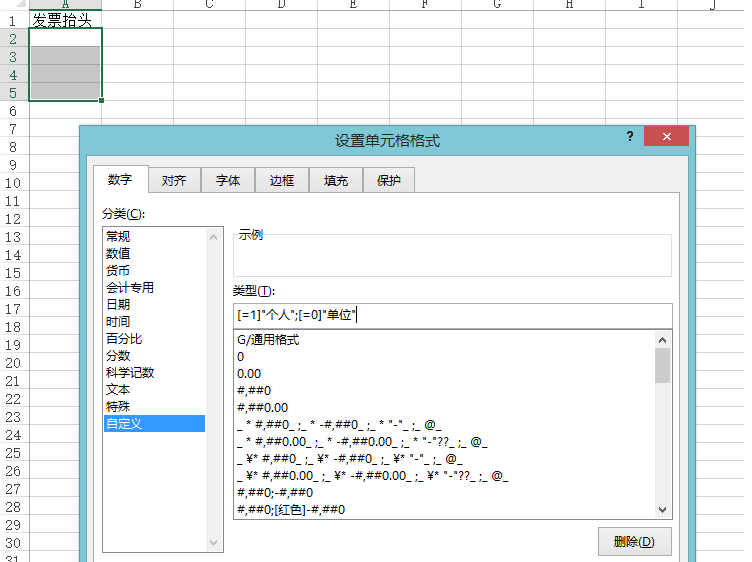Click the 类型 format code input field

click(x=453, y=316)
